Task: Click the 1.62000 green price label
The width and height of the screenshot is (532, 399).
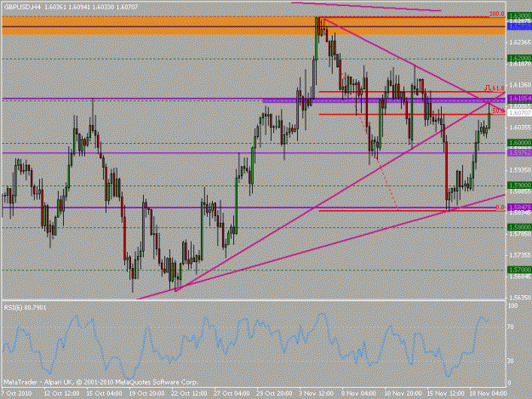Action: click(x=520, y=59)
